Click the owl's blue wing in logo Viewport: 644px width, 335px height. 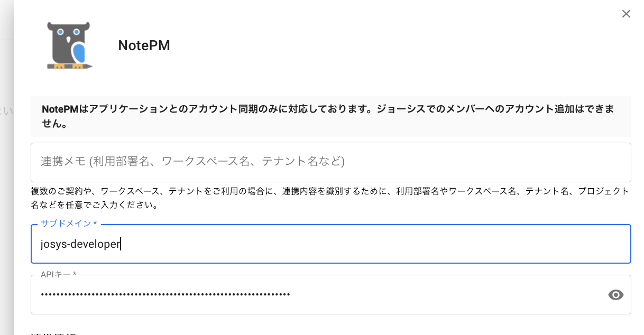[x=79, y=53]
